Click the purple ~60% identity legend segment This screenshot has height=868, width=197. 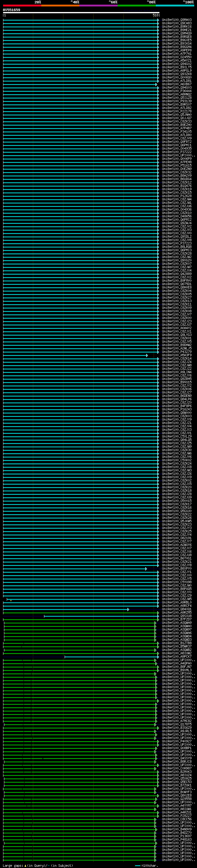point(99,6)
